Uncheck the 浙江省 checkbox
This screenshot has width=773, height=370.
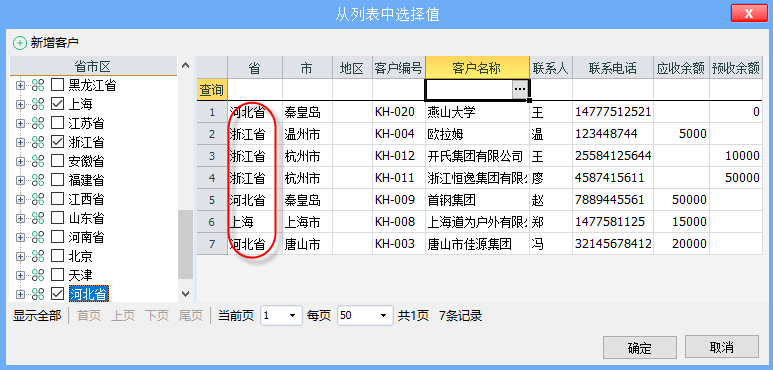(x=58, y=142)
